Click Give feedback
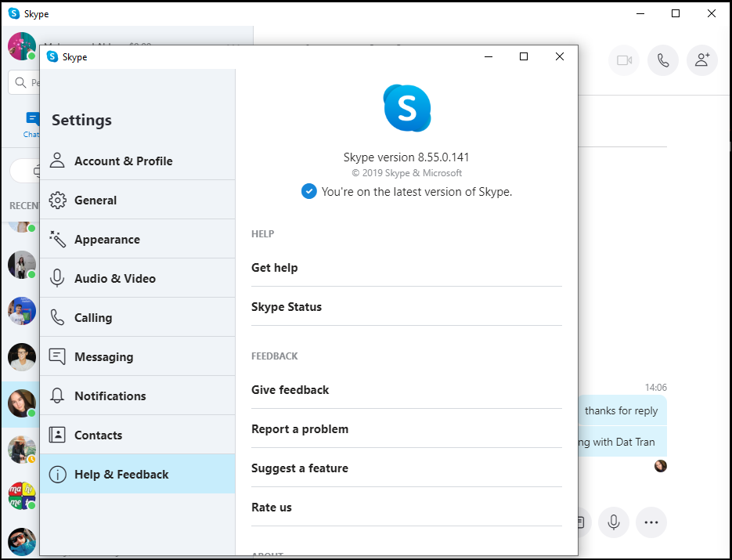The width and height of the screenshot is (732, 560). [x=406, y=390]
